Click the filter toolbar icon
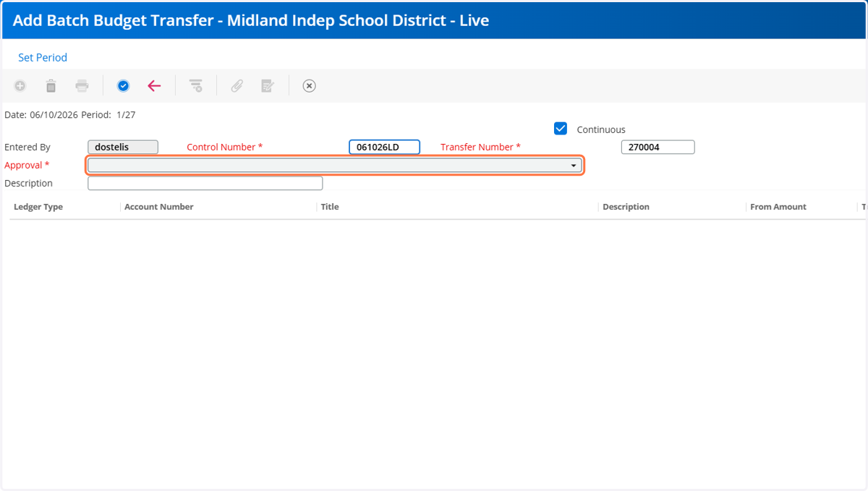Viewport: 868px width, 491px height. tap(195, 86)
